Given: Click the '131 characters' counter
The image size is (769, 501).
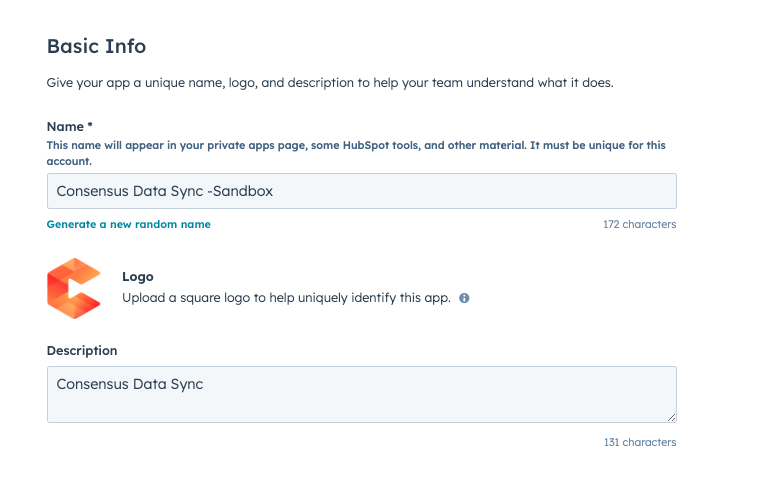Looking at the screenshot, I should click(x=640, y=442).
